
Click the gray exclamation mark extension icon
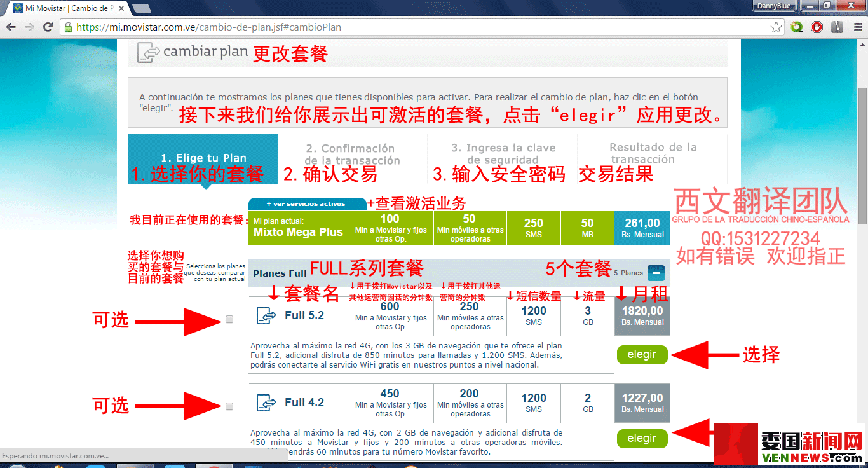(837, 27)
